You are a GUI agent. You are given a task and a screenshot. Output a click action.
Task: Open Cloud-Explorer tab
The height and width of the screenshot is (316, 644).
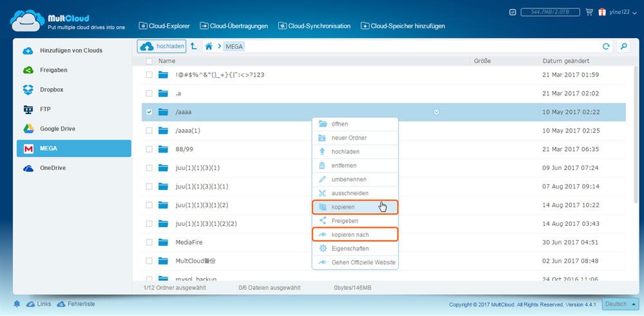pos(164,26)
